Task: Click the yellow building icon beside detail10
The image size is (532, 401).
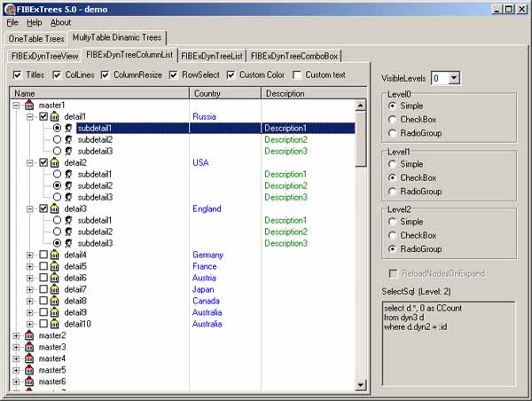Action: [x=55, y=325]
